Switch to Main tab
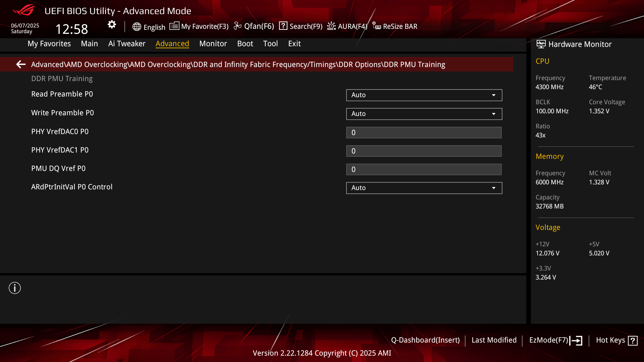Viewport: 644px width, 362px height. [90, 44]
